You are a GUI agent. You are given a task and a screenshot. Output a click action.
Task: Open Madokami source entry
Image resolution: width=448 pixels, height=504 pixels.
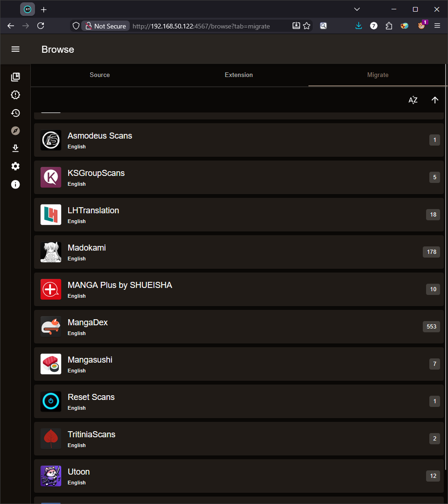(x=239, y=252)
